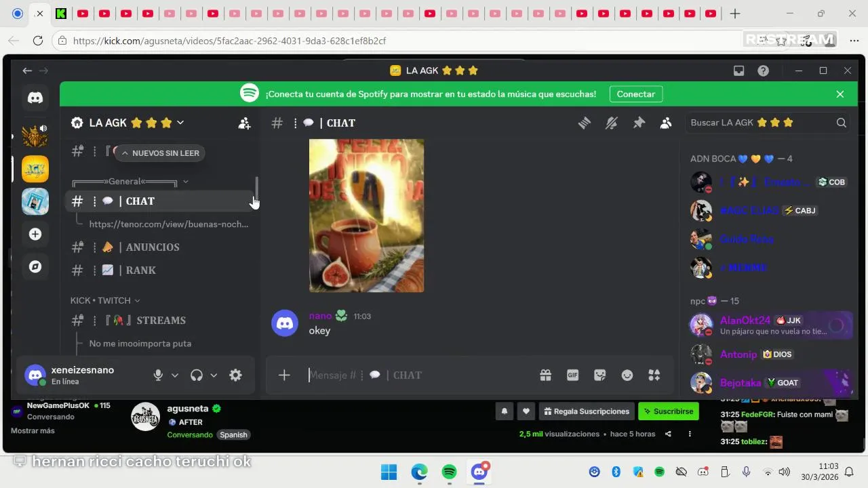Open the light-blue server icon below AGK
Viewport: 868px width, 488px height.
pos(35,201)
